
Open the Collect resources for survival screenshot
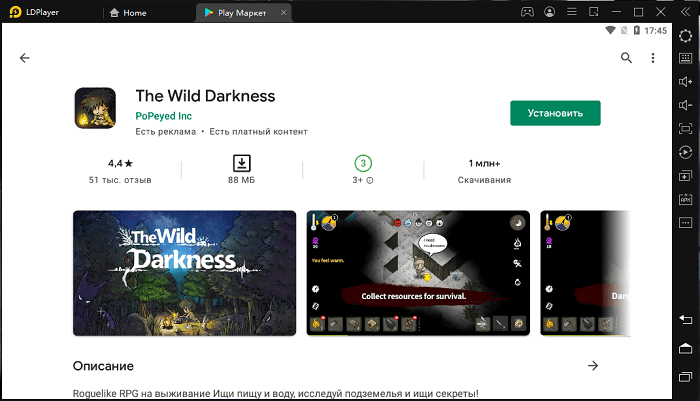[418, 273]
